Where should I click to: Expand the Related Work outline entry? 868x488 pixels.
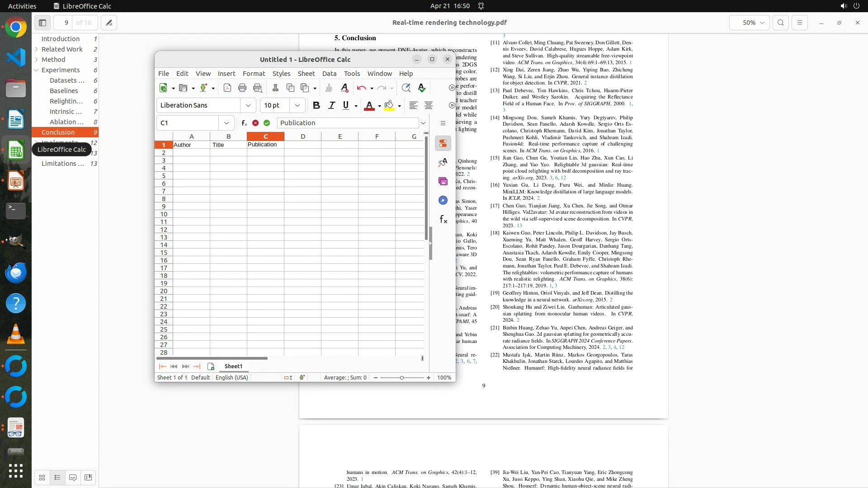pyautogui.click(x=37, y=49)
